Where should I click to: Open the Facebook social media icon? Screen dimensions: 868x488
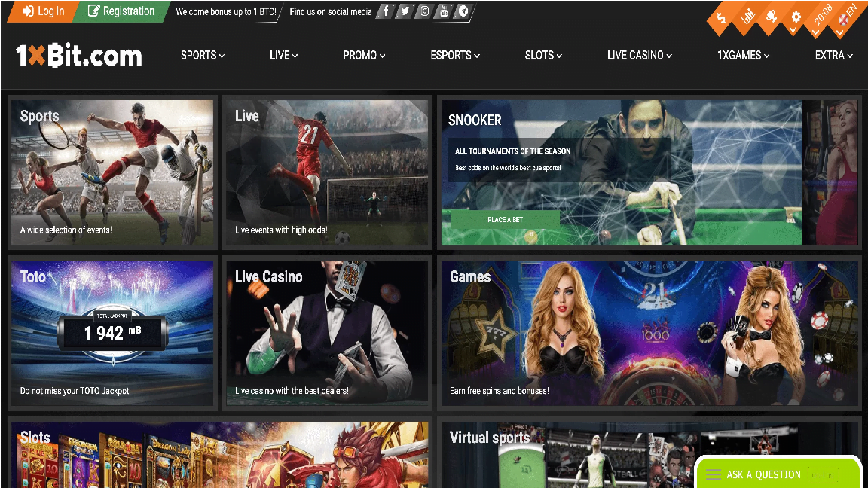[386, 11]
